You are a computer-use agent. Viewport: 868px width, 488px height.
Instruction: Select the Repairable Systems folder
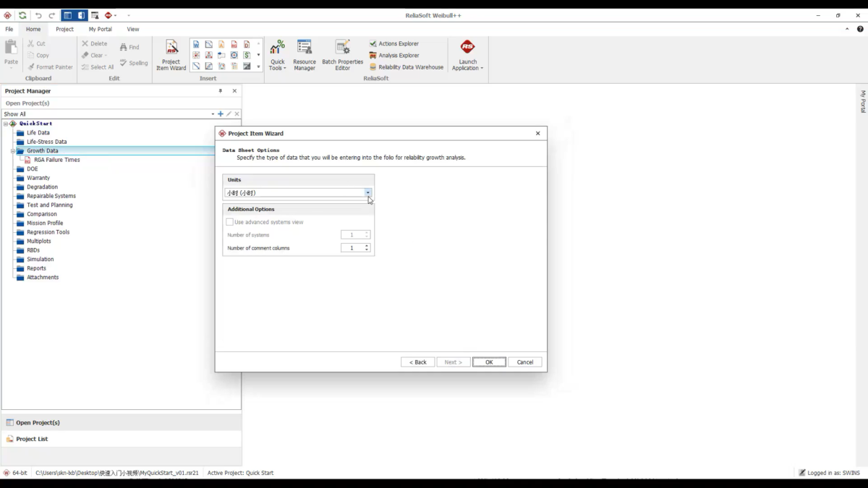click(51, 196)
